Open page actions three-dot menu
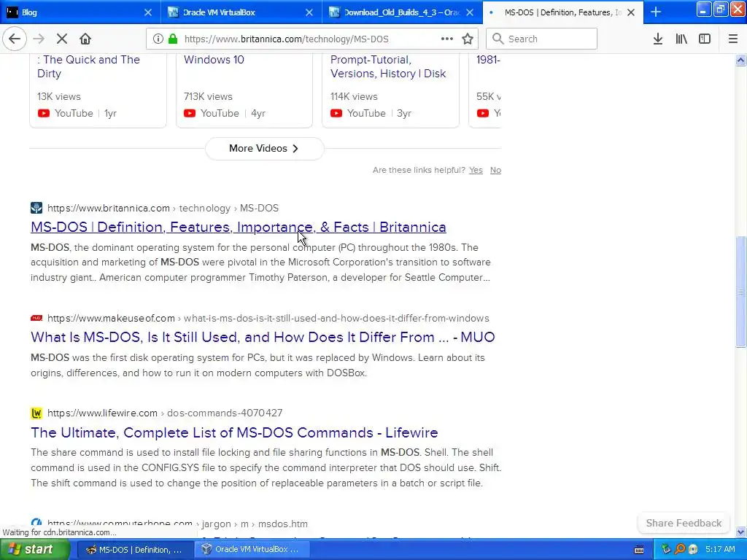This screenshot has width=747, height=560. point(447,39)
